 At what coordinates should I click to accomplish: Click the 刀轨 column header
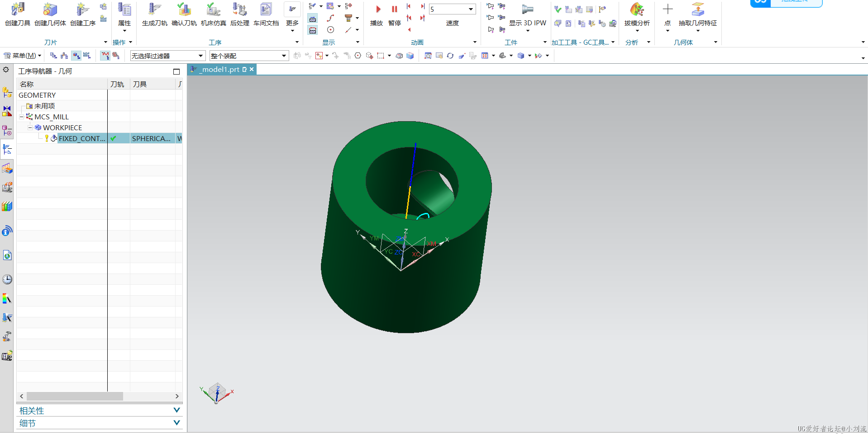coord(119,84)
